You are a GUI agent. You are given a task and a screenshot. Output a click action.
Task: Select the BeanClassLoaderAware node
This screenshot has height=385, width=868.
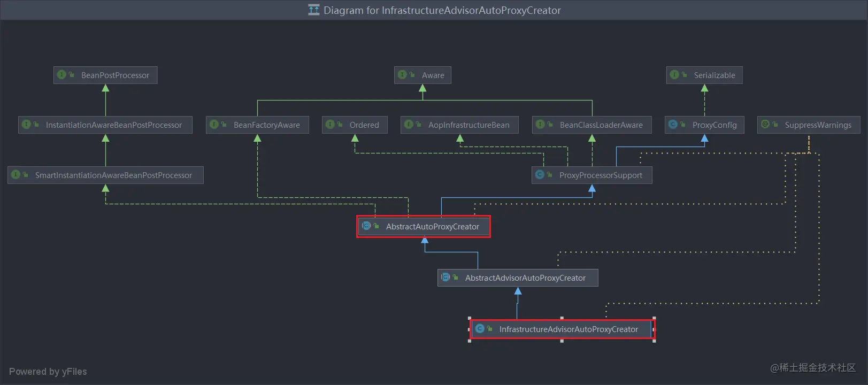pyautogui.click(x=592, y=125)
